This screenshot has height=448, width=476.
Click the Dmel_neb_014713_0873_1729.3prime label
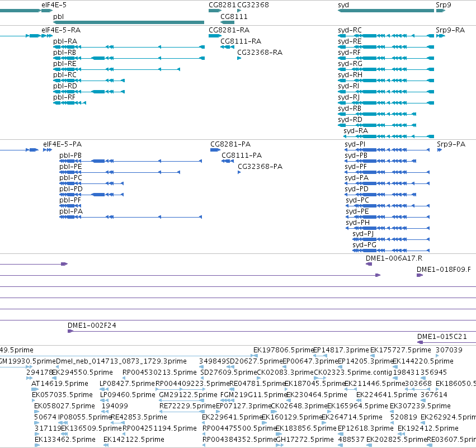[121, 361]
